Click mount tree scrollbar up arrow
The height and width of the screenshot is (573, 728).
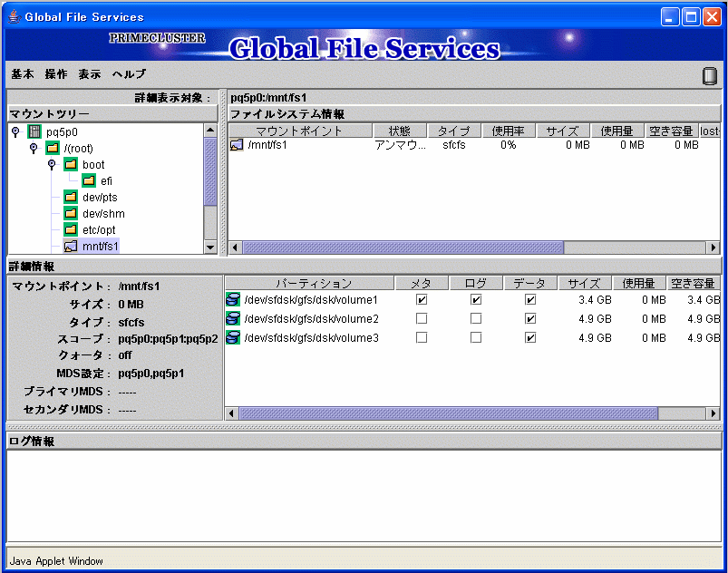coord(210,131)
